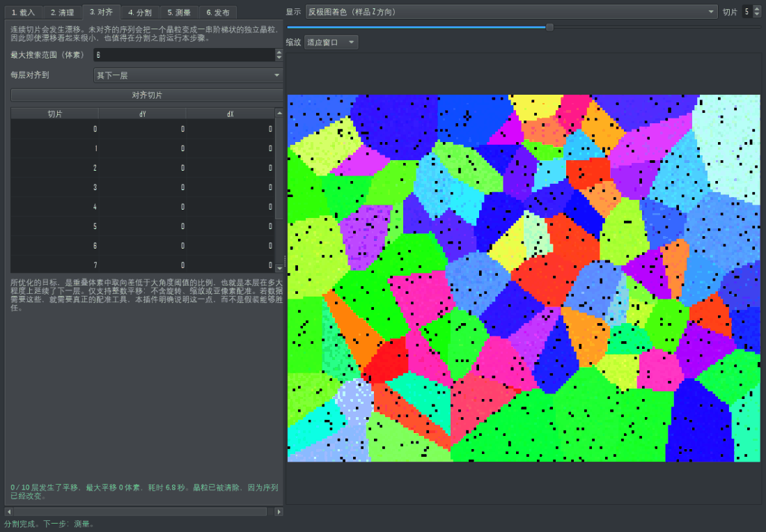The width and height of the screenshot is (766, 532).
Task: Decrease the max search range stepper
Action: (279, 58)
